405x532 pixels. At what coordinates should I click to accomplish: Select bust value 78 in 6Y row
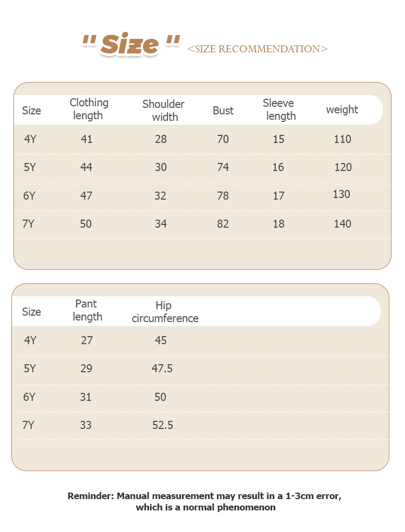pos(223,195)
